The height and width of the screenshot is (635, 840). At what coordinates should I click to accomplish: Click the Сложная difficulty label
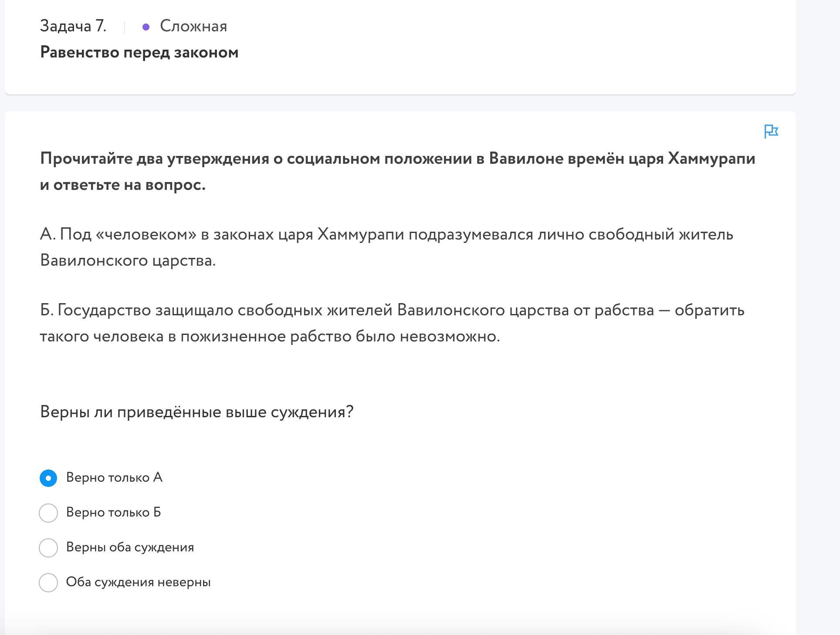pos(193,26)
